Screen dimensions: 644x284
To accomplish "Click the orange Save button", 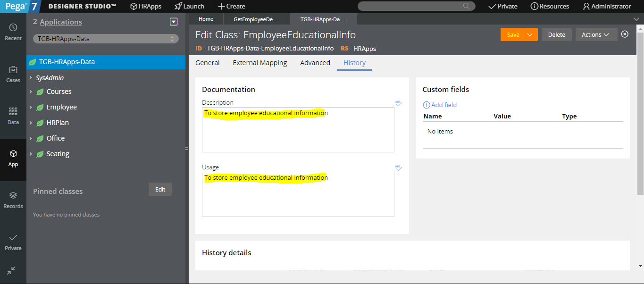I will pyautogui.click(x=512, y=34).
